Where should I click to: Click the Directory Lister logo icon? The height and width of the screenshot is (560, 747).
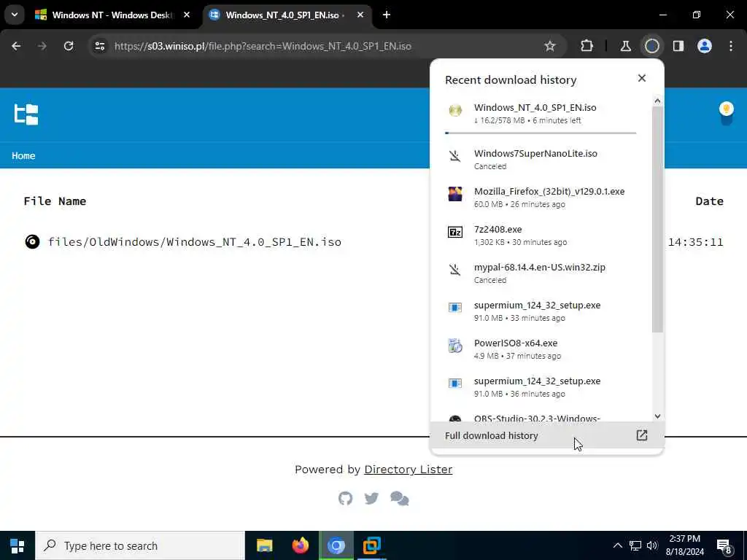point(26,114)
